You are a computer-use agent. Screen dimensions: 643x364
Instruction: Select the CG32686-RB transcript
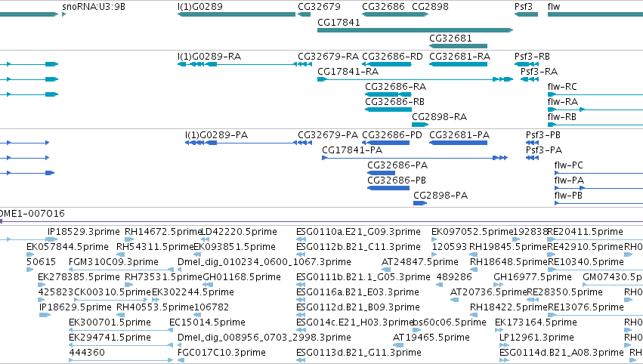(388, 110)
